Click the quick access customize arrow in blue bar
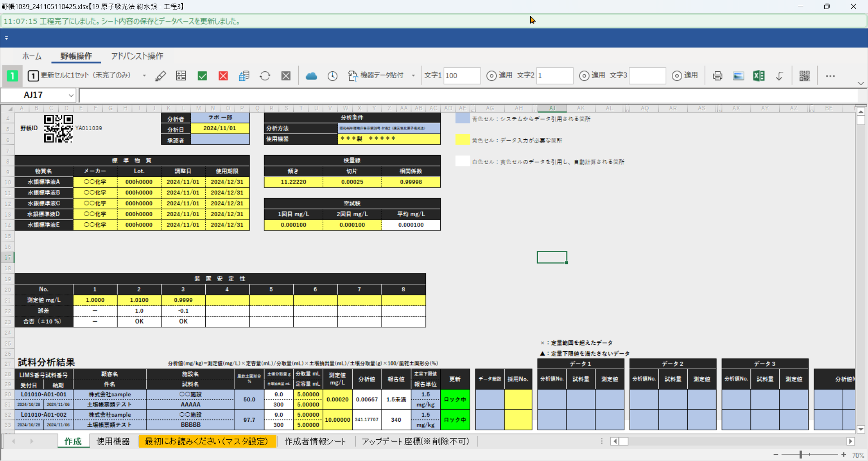Viewport: 868px width, 461px height. point(6,38)
